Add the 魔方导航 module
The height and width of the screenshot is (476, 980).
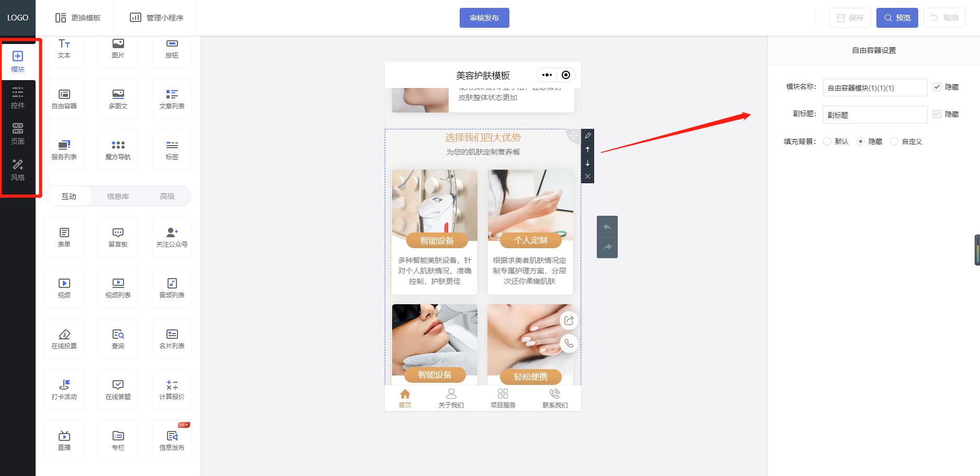pyautogui.click(x=118, y=150)
